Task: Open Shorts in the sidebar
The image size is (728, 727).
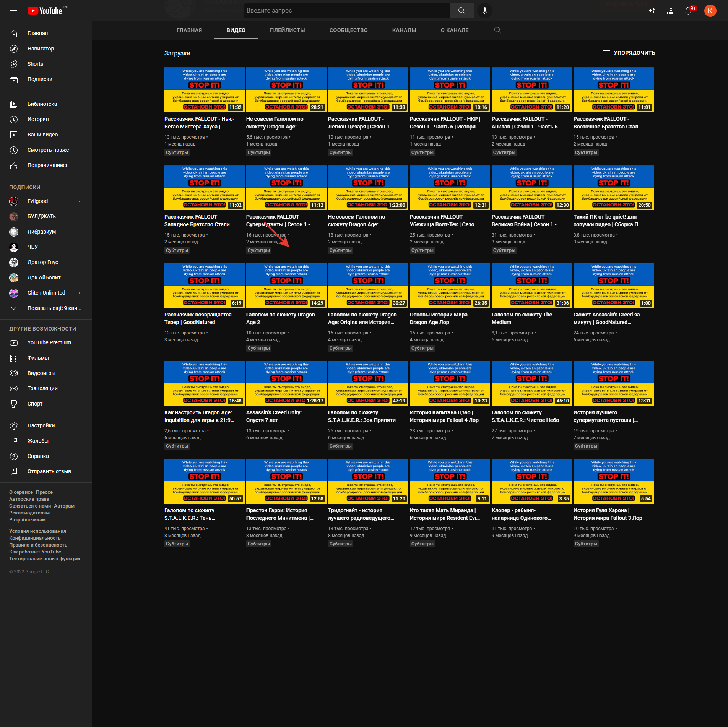Action: [35, 64]
